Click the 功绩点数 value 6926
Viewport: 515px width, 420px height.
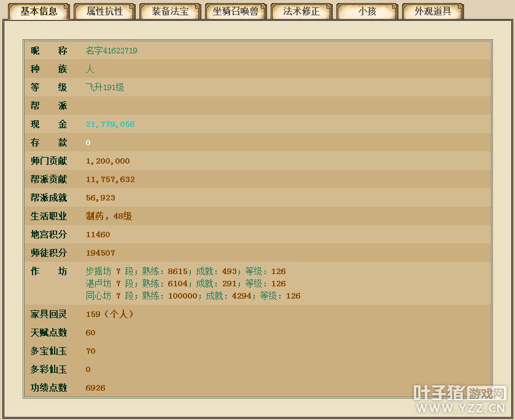click(96, 388)
